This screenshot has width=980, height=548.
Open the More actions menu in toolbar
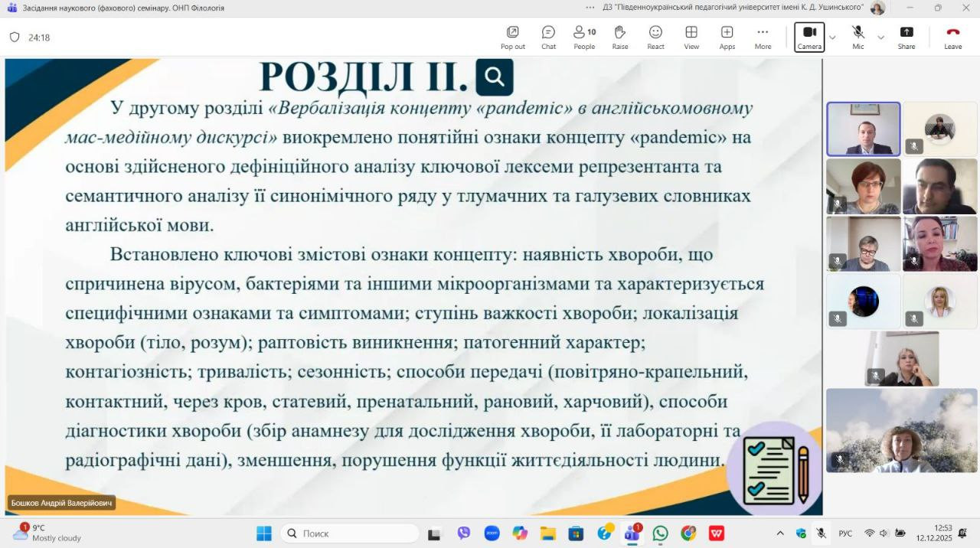coord(763,37)
